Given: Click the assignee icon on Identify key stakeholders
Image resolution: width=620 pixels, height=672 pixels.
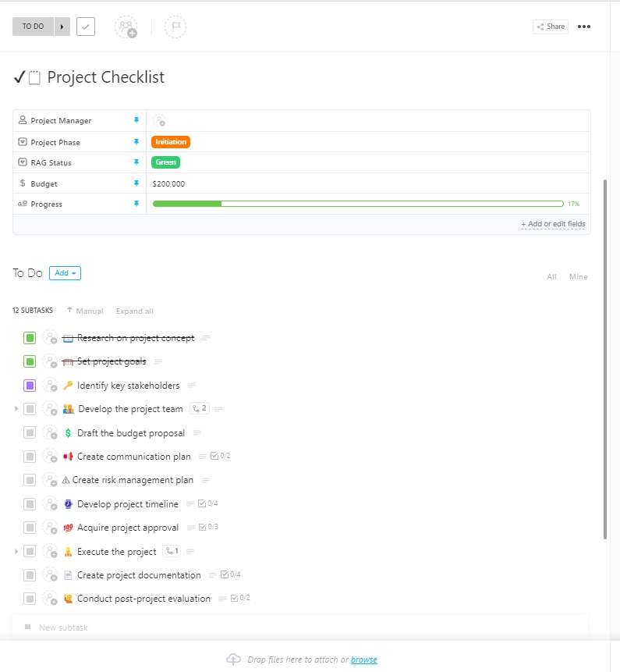Looking at the screenshot, I should pos(50,385).
